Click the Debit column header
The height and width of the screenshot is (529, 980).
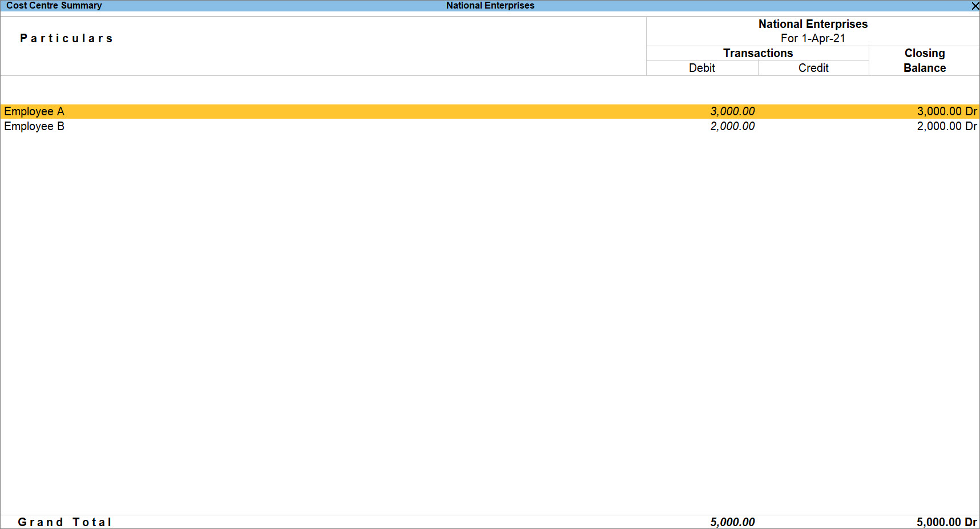701,68
